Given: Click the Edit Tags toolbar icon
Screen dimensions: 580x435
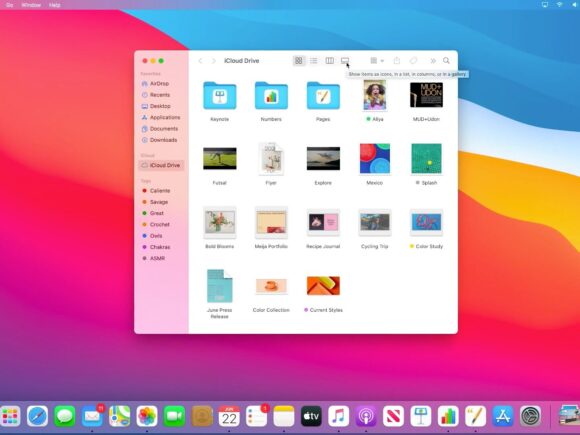Looking at the screenshot, I should click(x=413, y=61).
